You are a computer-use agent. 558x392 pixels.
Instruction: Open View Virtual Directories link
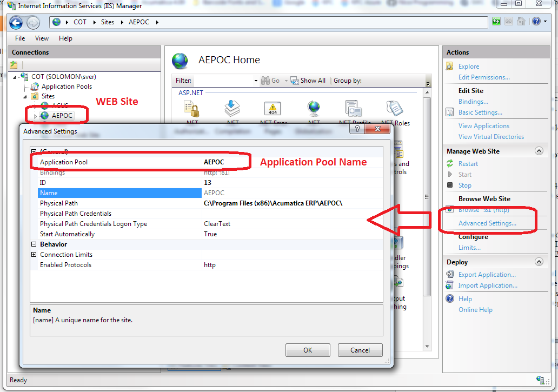[491, 137]
